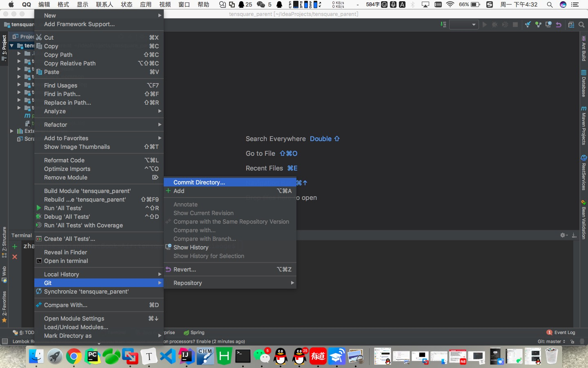Screen dimensions: 588x368
Task: Click Load/Unload Modules
Action: pyautogui.click(x=99, y=327)
